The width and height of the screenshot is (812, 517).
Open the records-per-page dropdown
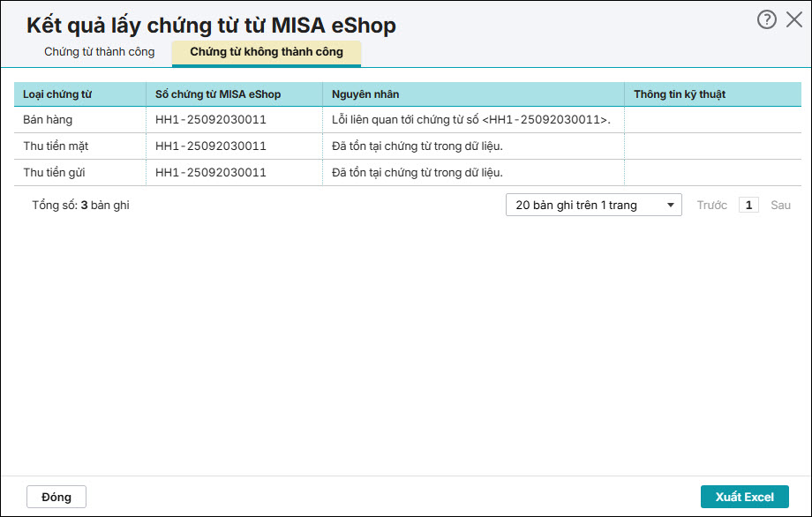point(593,205)
